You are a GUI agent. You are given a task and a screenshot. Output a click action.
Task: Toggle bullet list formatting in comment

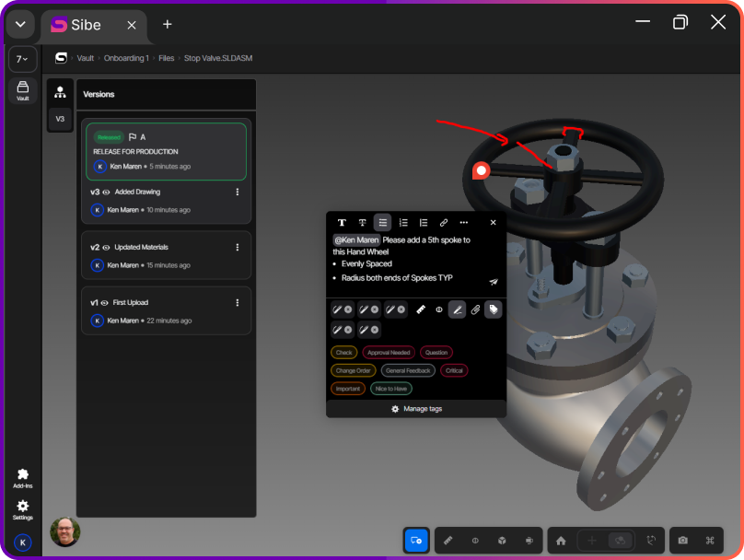click(x=382, y=223)
